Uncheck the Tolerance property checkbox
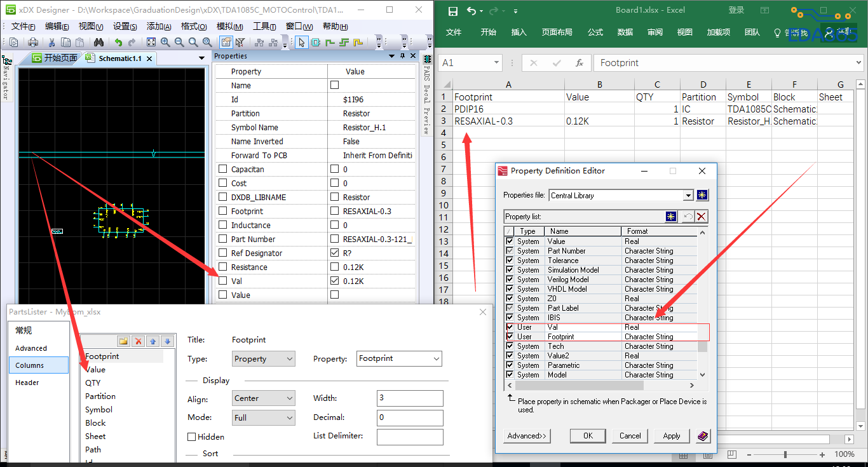The height and width of the screenshot is (467, 868). coord(510,261)
